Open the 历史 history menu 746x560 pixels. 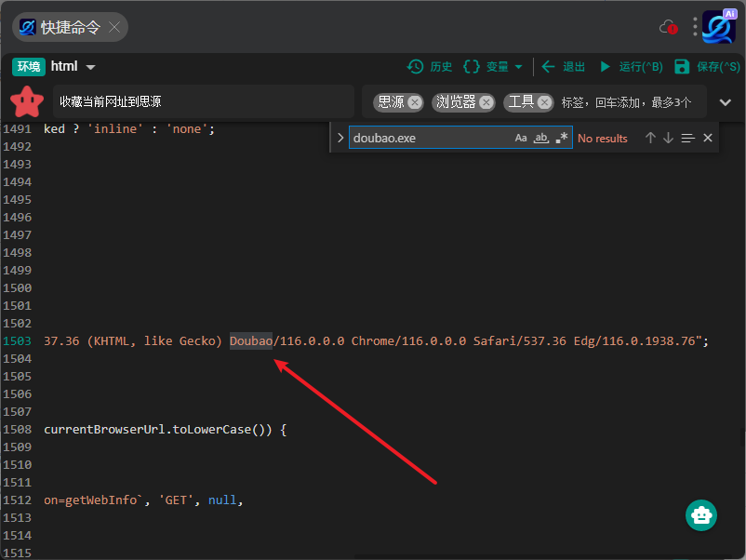(430, 66)
